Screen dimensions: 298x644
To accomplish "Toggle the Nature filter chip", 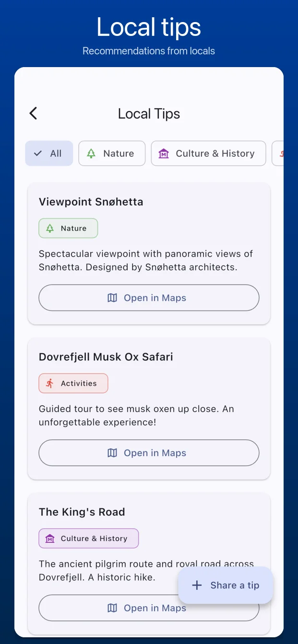I will [x=112, y=153].
